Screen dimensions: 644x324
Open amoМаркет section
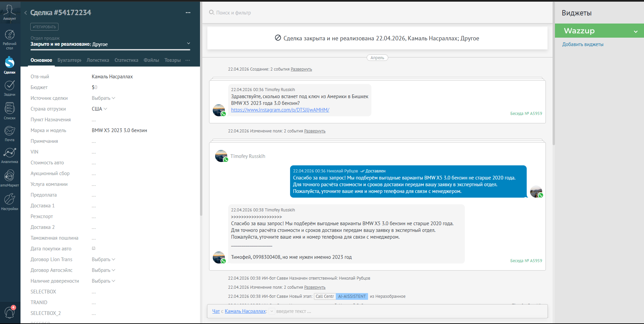pos(9,178)
